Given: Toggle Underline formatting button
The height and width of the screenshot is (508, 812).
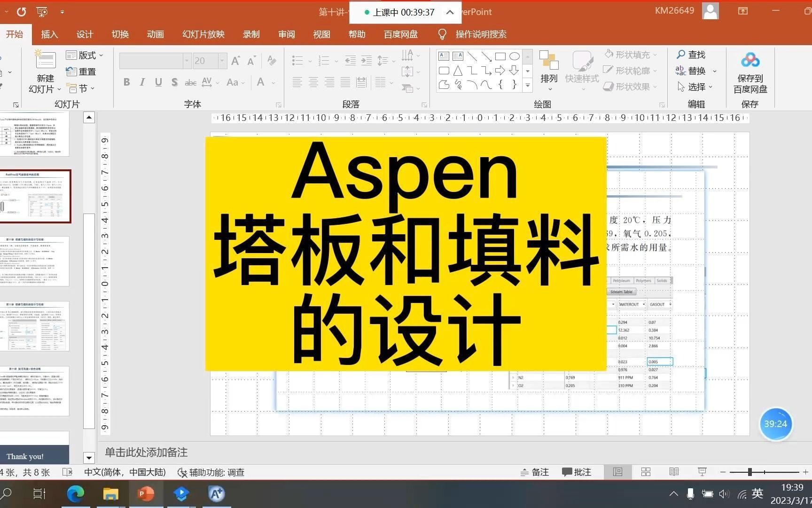Looking at the screenshot, I should coord(158,82).
